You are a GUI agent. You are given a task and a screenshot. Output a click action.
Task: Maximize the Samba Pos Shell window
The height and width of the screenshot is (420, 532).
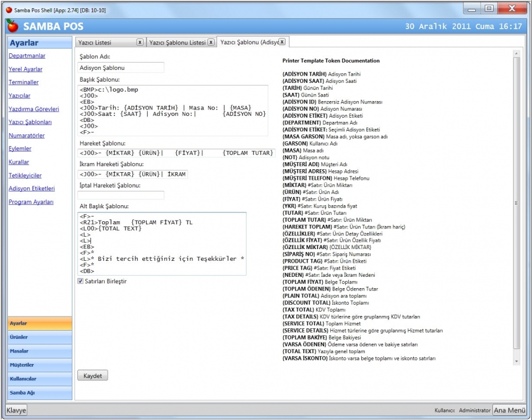click(x=489, y=9)
